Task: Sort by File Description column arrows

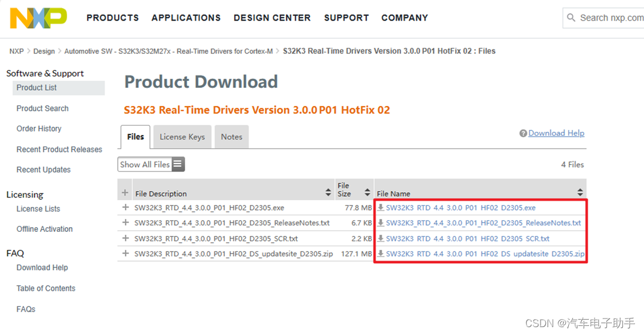Action: (328, 192)
